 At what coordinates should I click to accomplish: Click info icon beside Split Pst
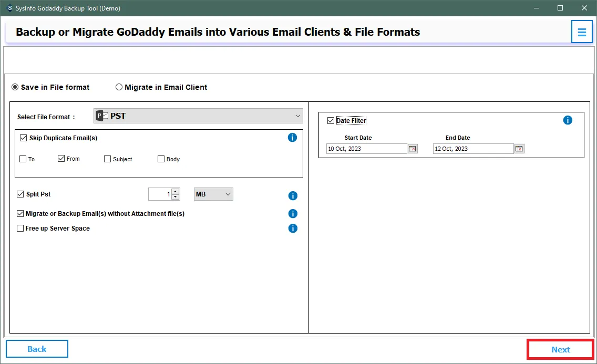click(x=293, y=195)
